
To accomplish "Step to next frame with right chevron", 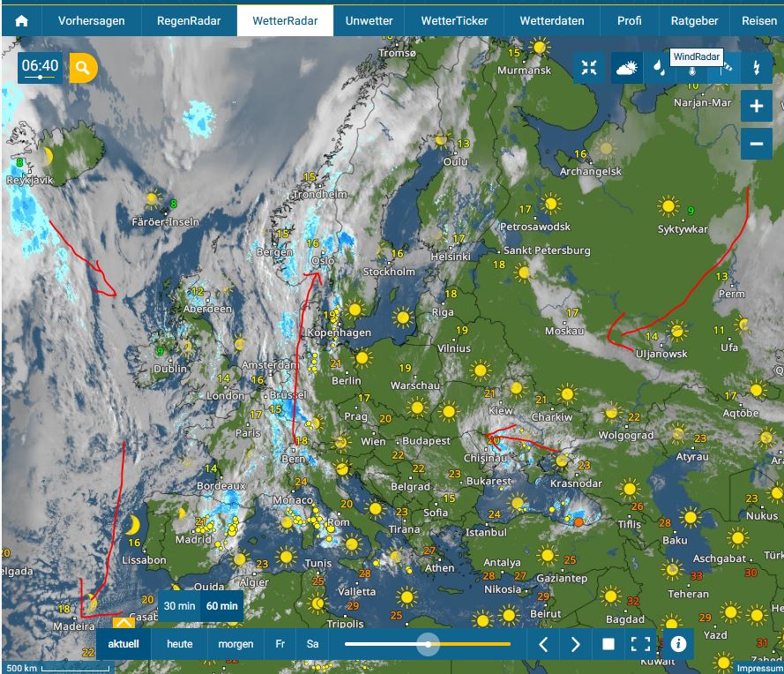I will coord(575,644).
